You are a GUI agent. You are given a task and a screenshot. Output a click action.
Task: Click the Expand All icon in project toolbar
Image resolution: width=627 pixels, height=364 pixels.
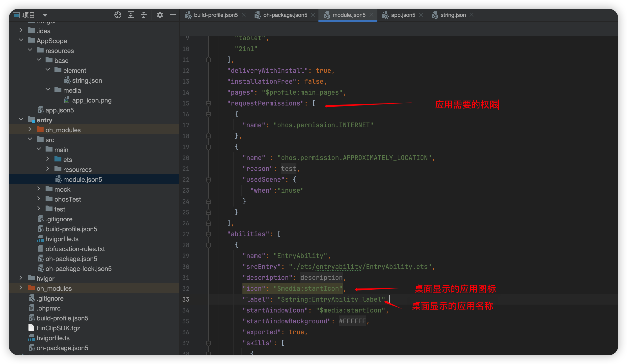[131, 15]
